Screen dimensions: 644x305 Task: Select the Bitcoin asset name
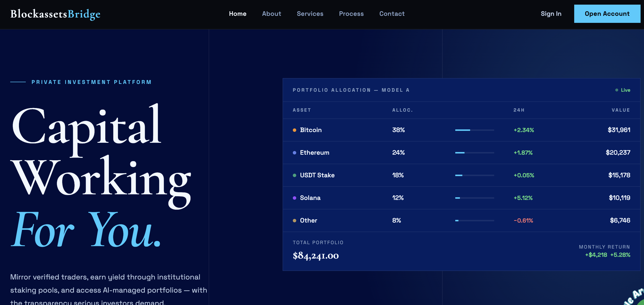311,130
